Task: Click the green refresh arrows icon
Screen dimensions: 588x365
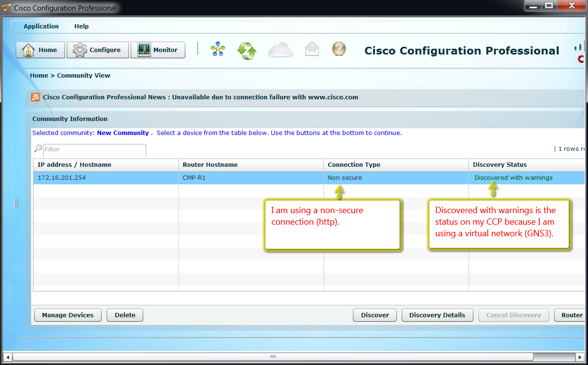Action: tap(246, 50)
